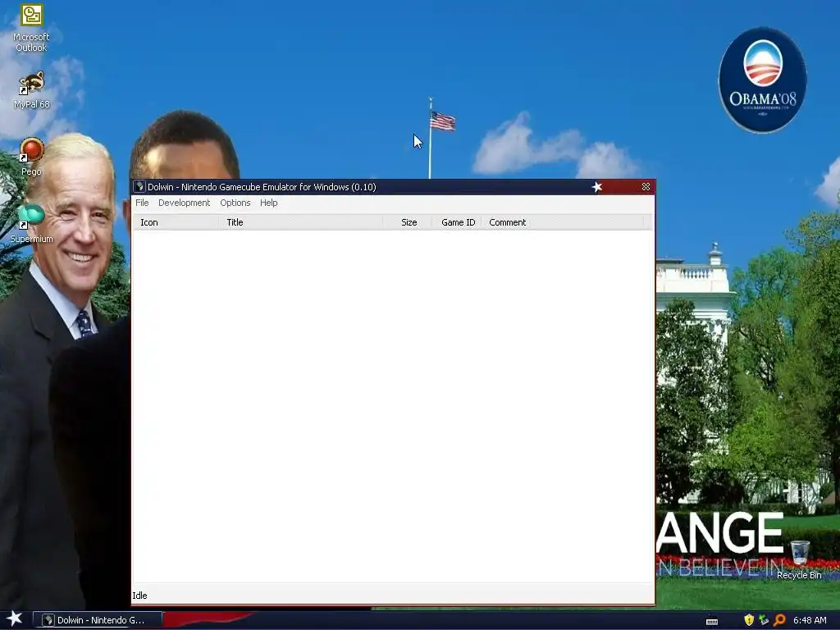
Task: Click the Dolwin title bar application icon
Action: point(139,186)
